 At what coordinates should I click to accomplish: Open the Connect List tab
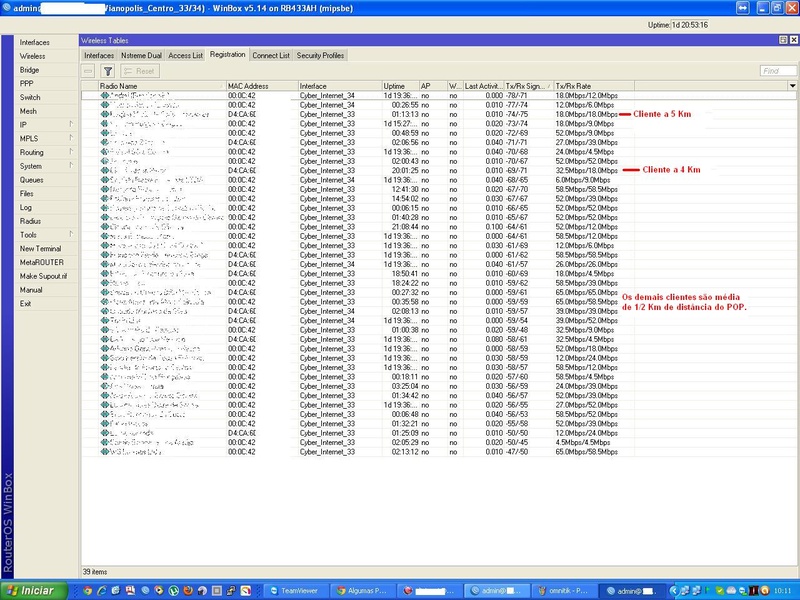[271, 55]
